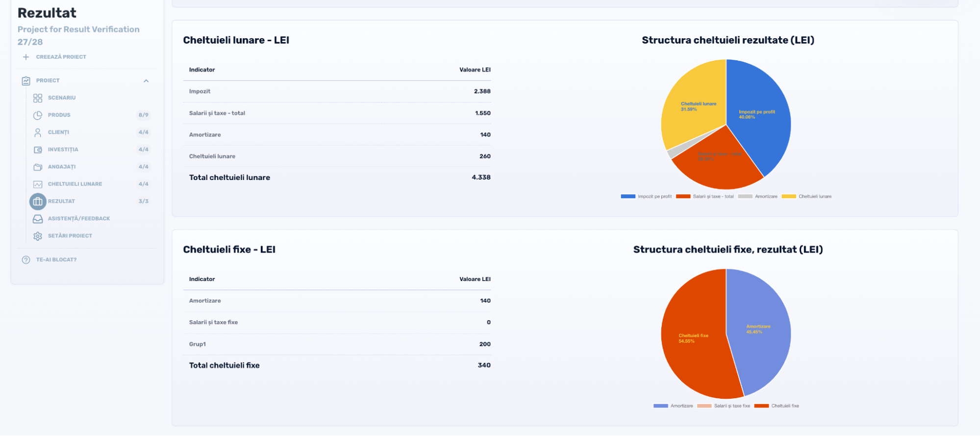Open the Produs menu item
The width and height of the screenshot is (980, 436).
click(x=59, y=115)
